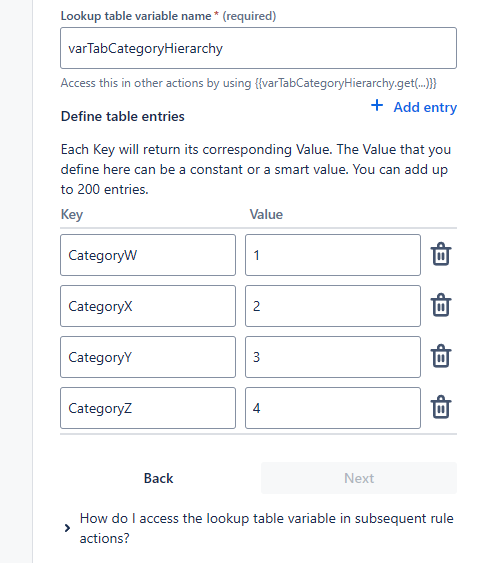The width and height of the screenshot is (478, 563).
Task: Select the CategoryY key input
Action: click(148, 357)
